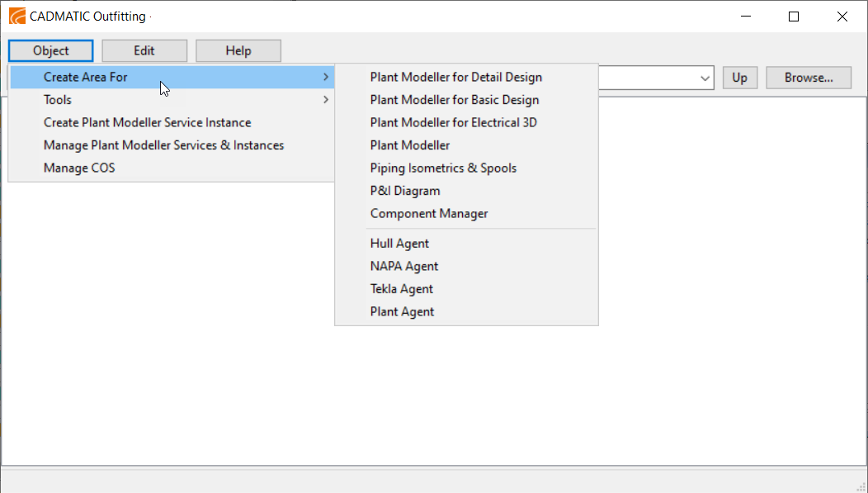The width and height of the screenshot is (868, 493).
Task: Open the path combo box dropdown arrow
Action: tap(705, 78)
